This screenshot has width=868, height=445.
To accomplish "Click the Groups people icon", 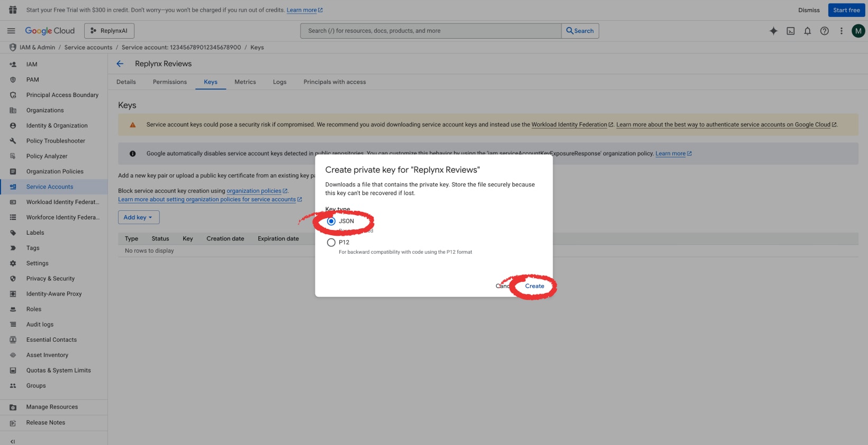I will coord(13,386).
